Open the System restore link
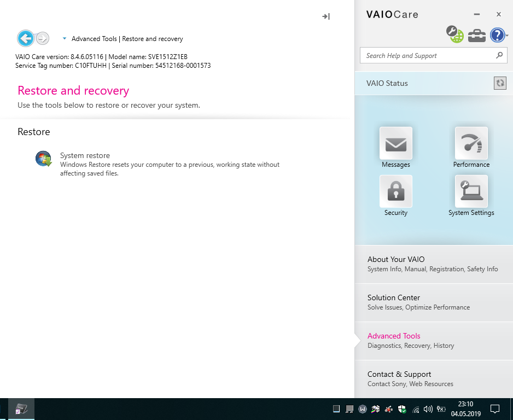The image size is (513, 420). click(x=85, y=155)
